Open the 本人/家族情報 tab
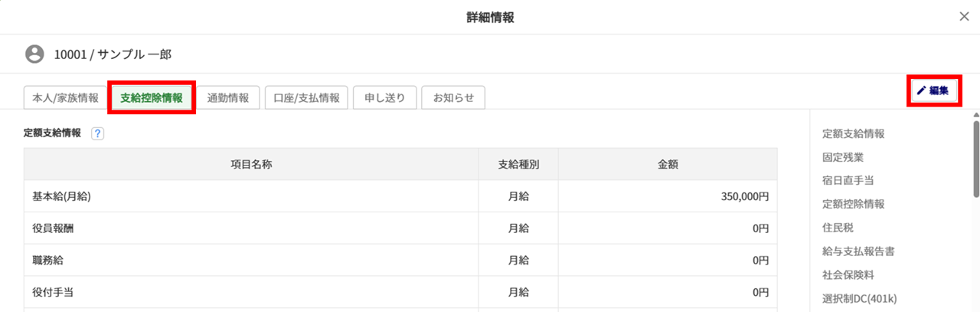The height and width of the screenshot is (312, 980). 65,98
